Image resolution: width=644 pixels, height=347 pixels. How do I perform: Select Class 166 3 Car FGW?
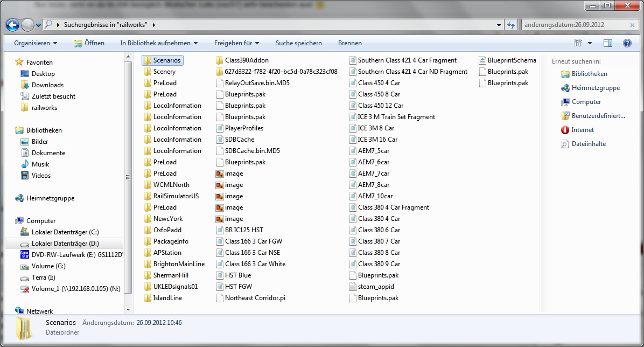coord(249,241)
